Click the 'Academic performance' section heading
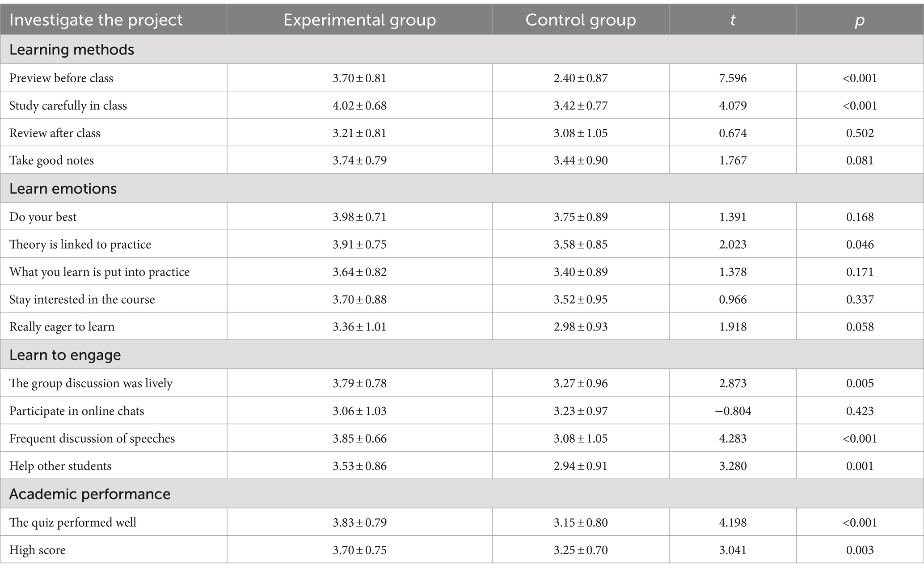Image resolution: width=924 pixels, height=571 pixels. [90, 494]
